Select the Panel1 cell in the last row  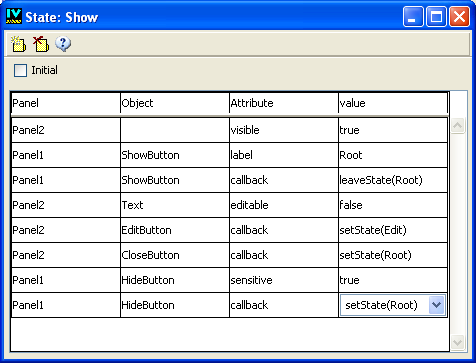click(66, 305)
